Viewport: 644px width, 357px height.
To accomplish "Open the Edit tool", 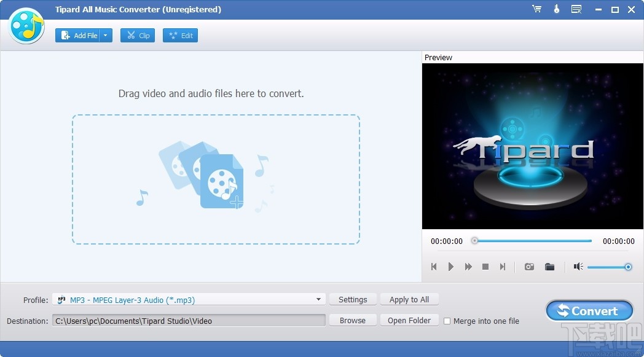I will [x=180, y=35].
